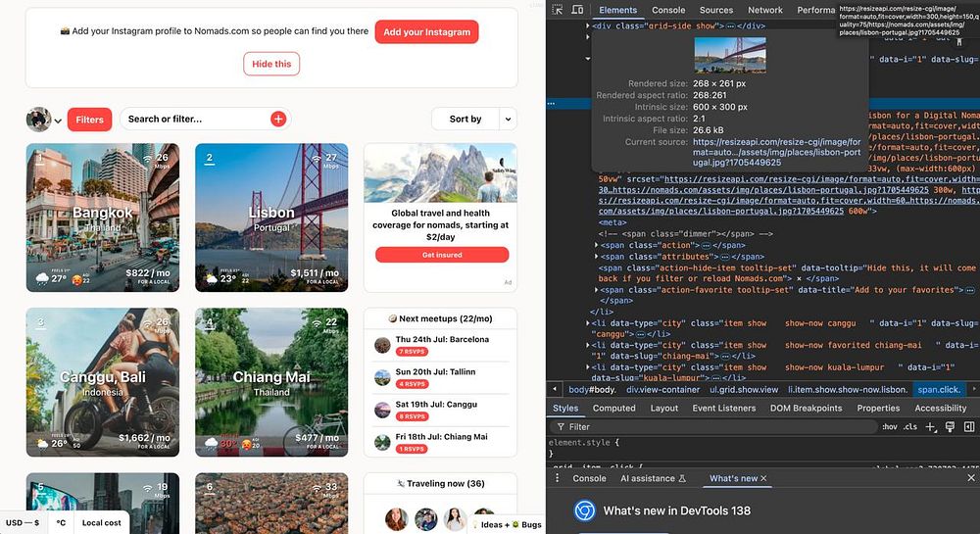Viewport: 980px width, 534px height.
Task: Expand the span class action node
Action: (596, 246)
